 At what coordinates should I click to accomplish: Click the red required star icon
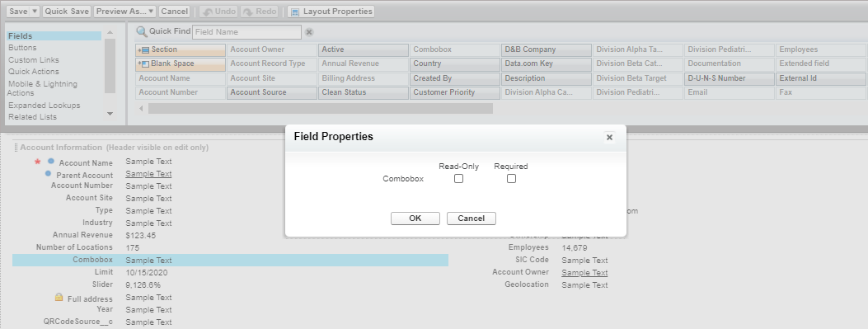point(38,162)
